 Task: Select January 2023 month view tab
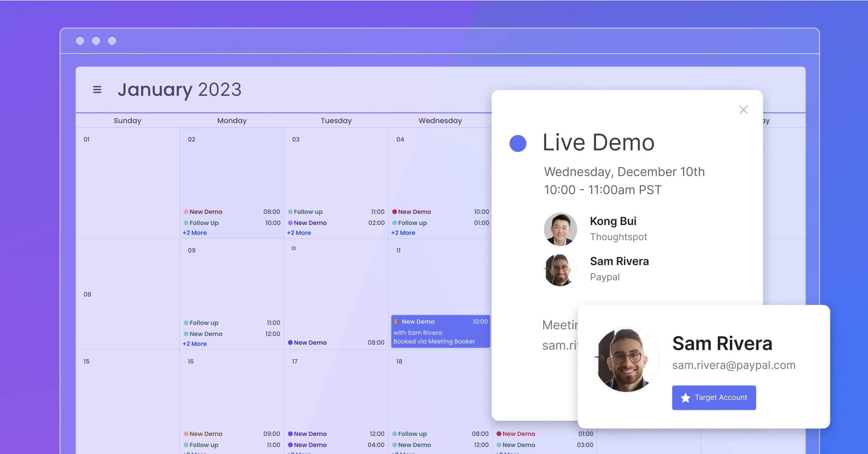tap(179, 89)
